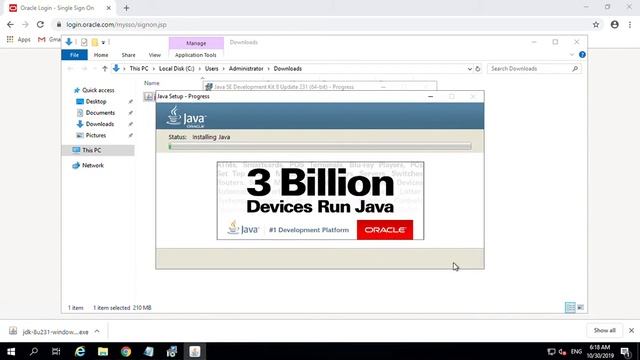Open a new Chrome tab

click(x=126, y=8)
